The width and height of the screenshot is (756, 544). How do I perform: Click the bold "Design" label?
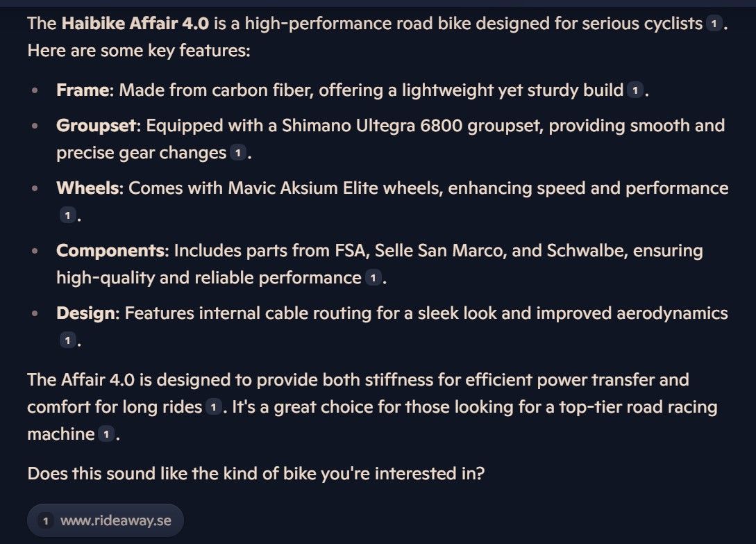tap(87, 313)
